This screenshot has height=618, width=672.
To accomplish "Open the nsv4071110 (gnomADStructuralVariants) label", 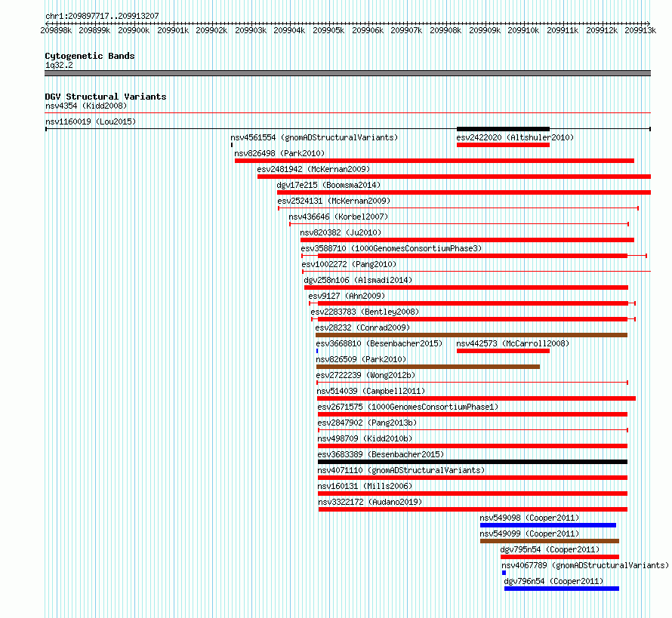I will [x=401, y=470].
